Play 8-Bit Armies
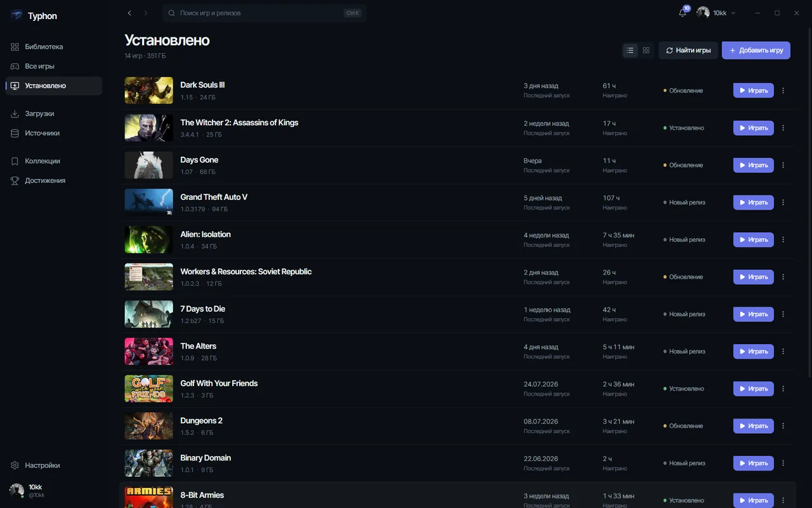This screenshot has width=812, height=508. point(754,500)
